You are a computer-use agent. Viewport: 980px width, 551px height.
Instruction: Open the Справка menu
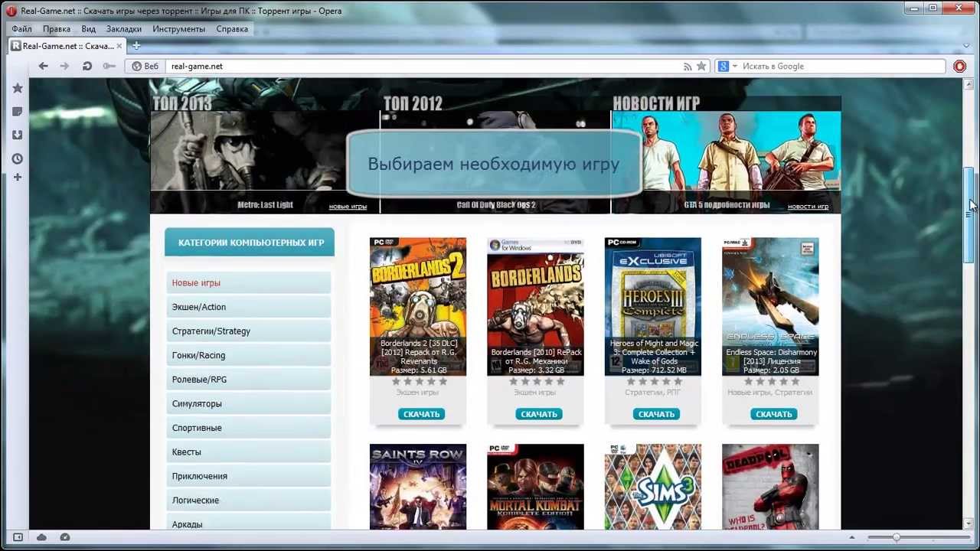click(x=232, y=29)
